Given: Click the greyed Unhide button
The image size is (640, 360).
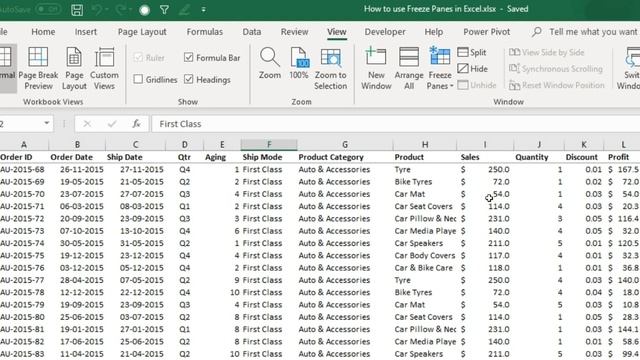Looking at the screenshot, I should pyautogui.click(x=477, y=85).
